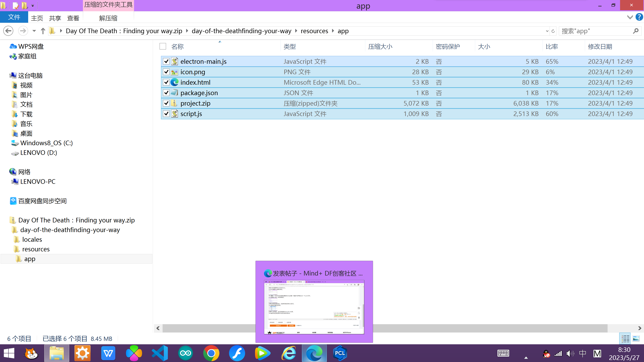Click the HTML document icon for index.html
The image size is (644, 362).
point(175,82)
